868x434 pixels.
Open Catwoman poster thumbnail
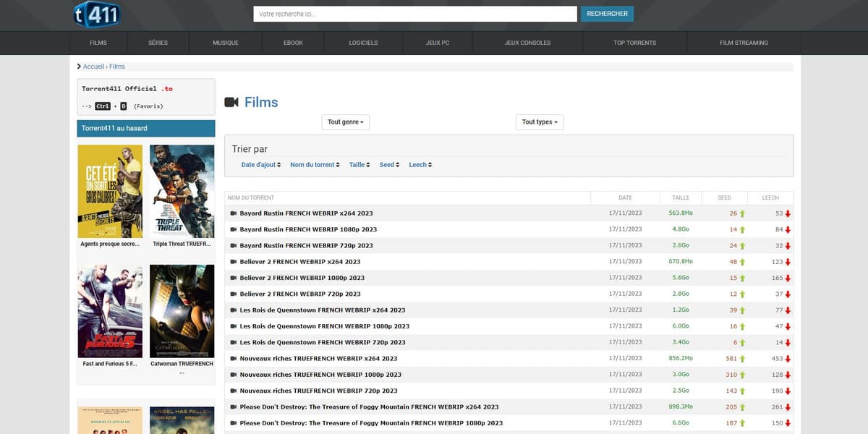182,311
